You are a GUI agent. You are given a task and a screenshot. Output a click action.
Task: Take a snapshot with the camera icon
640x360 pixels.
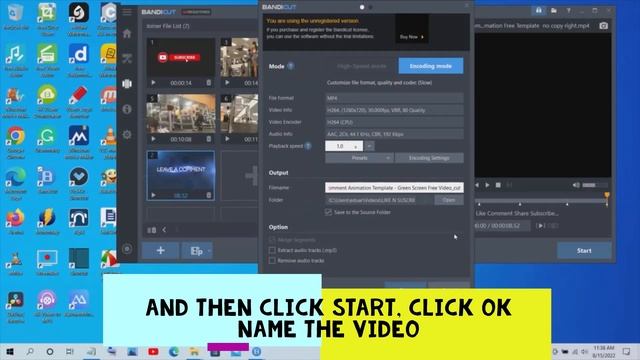[x=603, y=26]
